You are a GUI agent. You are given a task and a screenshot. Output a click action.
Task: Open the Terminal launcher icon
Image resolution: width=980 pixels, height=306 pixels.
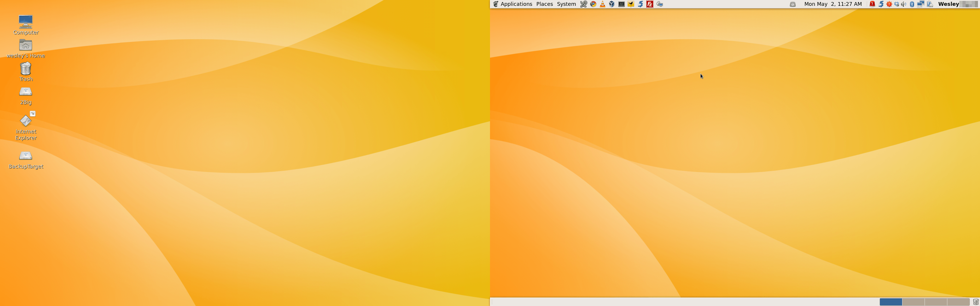(x=621, y=4)
